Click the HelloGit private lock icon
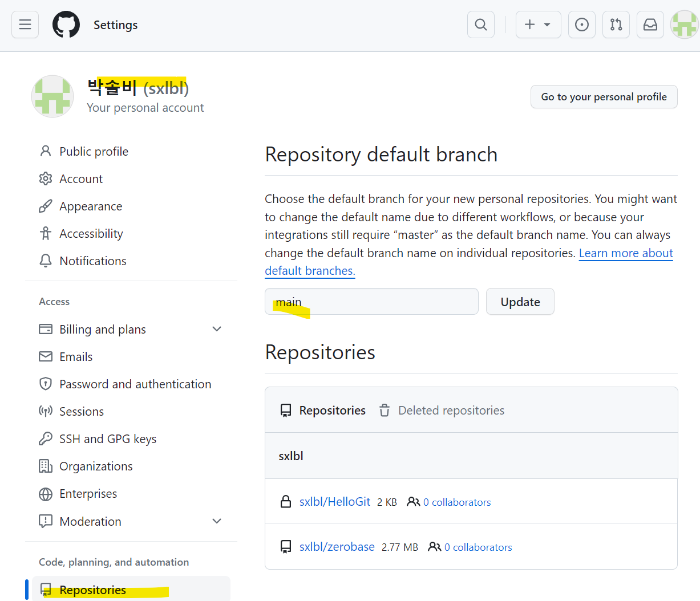Image resolution: width=700 pixels, height=601 pixels. click(x=286, y=502)
